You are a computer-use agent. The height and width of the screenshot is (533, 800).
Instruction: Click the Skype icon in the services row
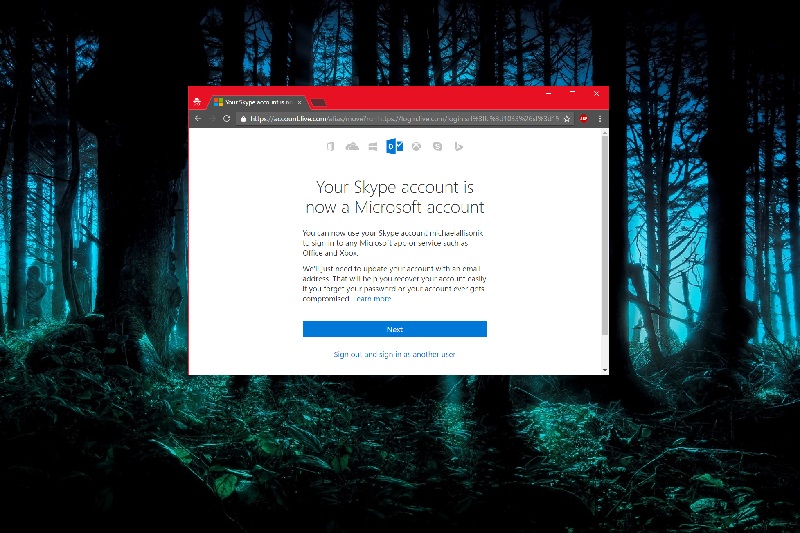[x=437, y=146]
